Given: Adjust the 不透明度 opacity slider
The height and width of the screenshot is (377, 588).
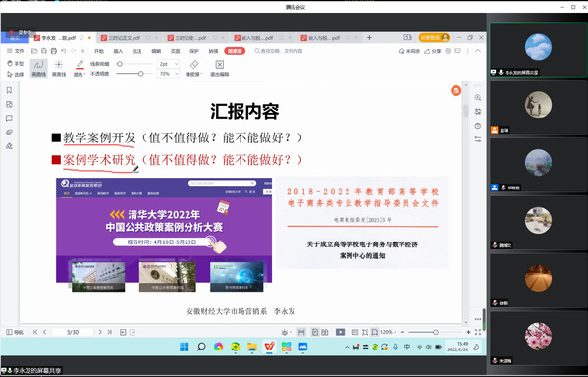Looking at the screenshot, I should (134, 74).
